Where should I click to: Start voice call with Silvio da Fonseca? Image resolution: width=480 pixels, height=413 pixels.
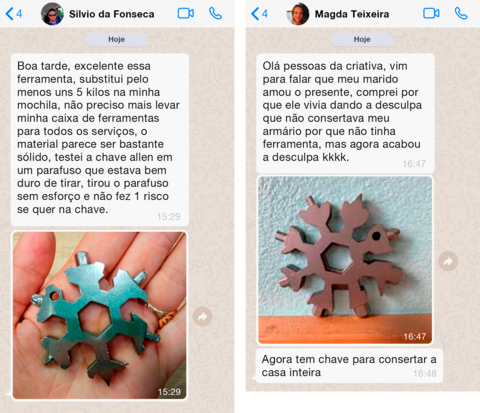pyautogui.click(x=215, y=14)
